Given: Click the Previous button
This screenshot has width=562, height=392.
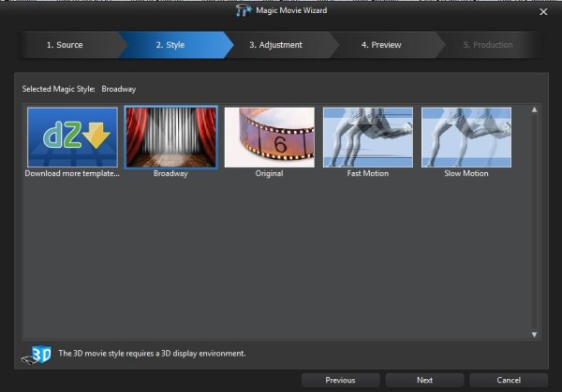Looking at the screenshot, I should coord(340,380).
